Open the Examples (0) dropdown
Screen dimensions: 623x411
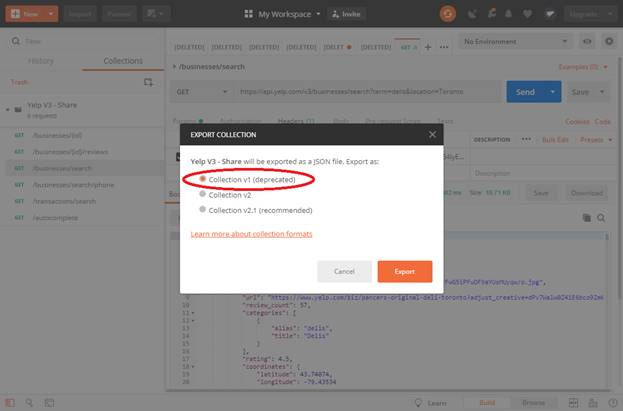(583, 67)
